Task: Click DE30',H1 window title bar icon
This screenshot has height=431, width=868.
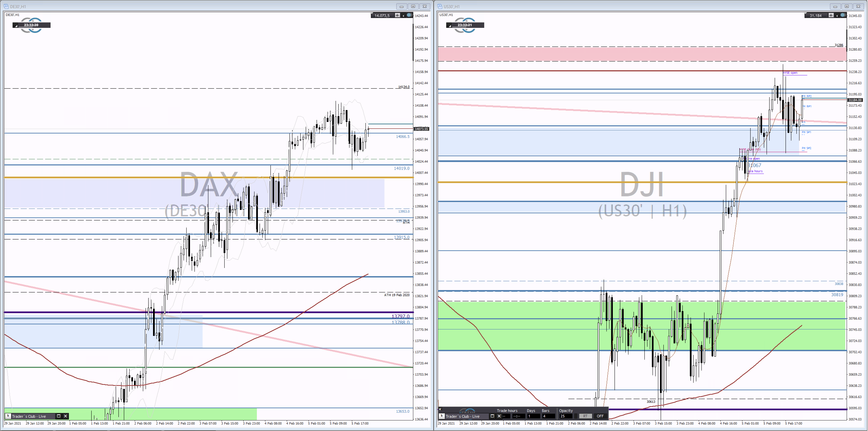Action: click(x=6, y=6)
